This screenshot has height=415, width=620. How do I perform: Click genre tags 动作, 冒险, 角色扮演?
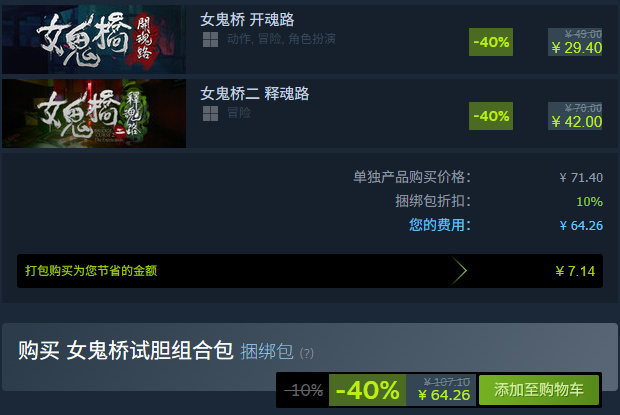pos(281,39)
